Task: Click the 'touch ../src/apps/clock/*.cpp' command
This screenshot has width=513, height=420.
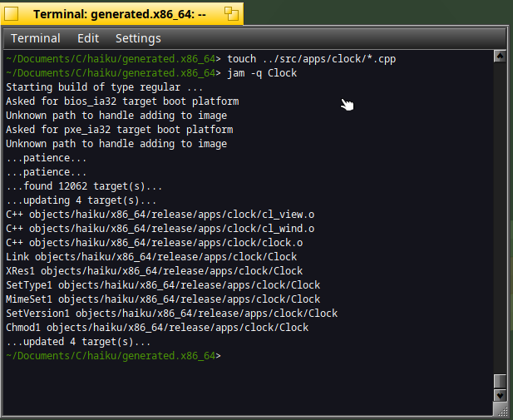Action: point(312,59)
